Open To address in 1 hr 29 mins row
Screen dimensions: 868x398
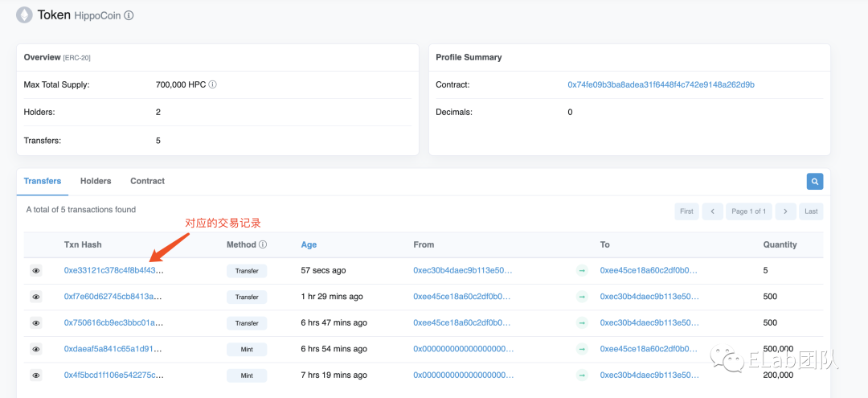coord(650,297)
